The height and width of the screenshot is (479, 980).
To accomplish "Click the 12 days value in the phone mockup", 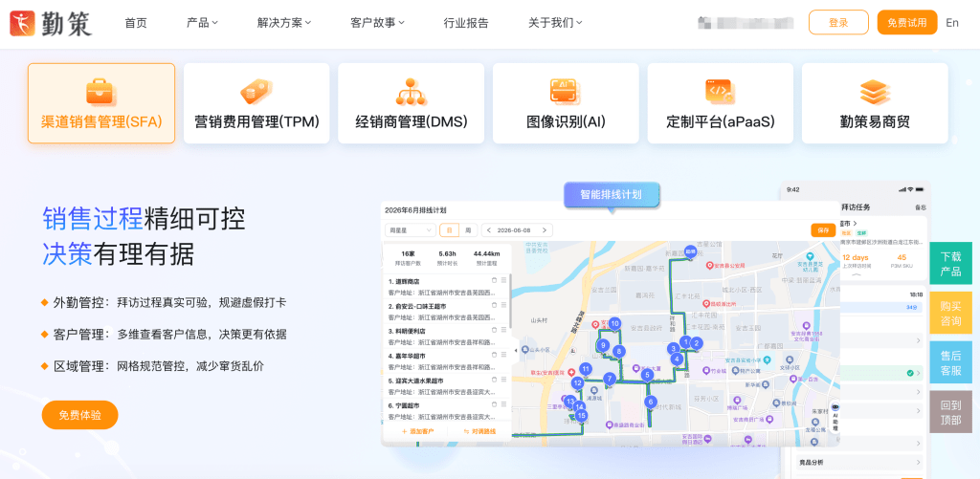I will coord(856,257).
